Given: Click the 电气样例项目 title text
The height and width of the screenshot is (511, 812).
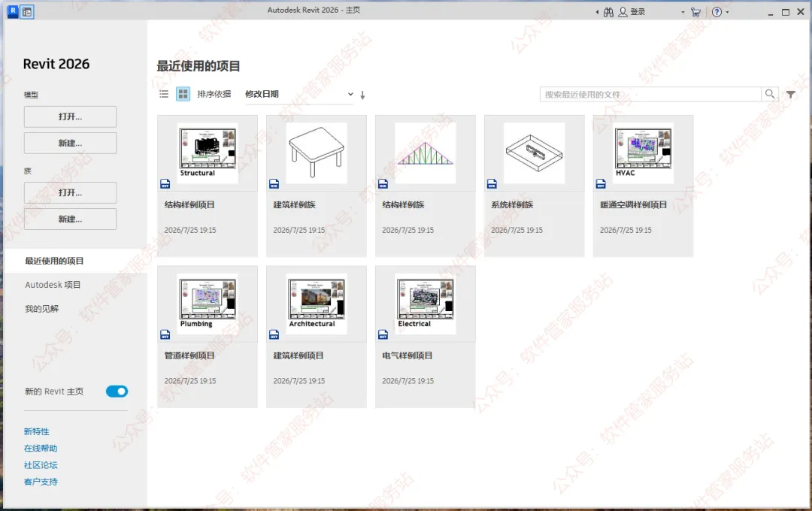Looking at the screenshot, I should tap(407, 355).
